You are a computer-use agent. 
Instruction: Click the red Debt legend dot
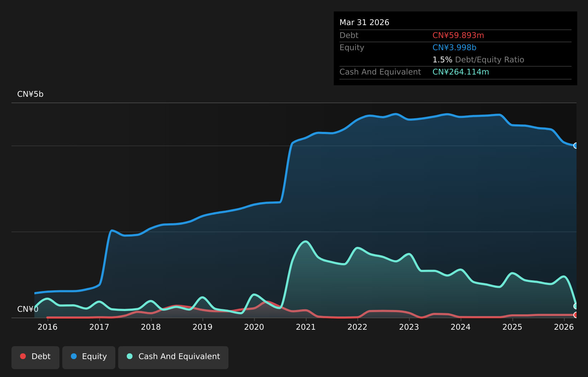(23, 356)
